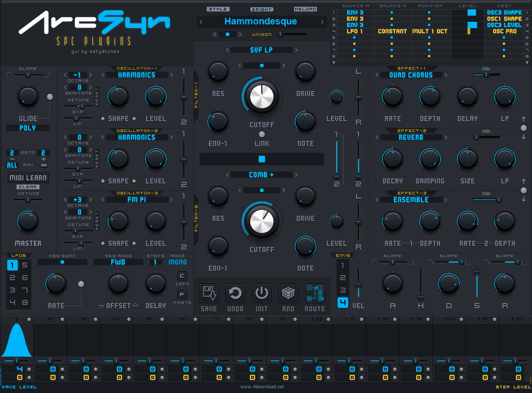Click the RND dice cube icon
This screenshot has height=393, width=532.
288,293
